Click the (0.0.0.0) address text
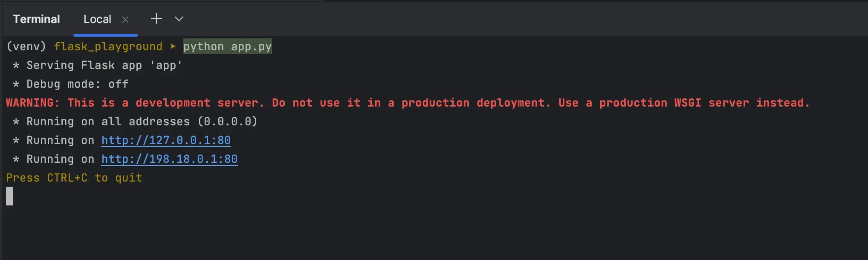Viewport: 868px width, 260px height. click(227, 121)
